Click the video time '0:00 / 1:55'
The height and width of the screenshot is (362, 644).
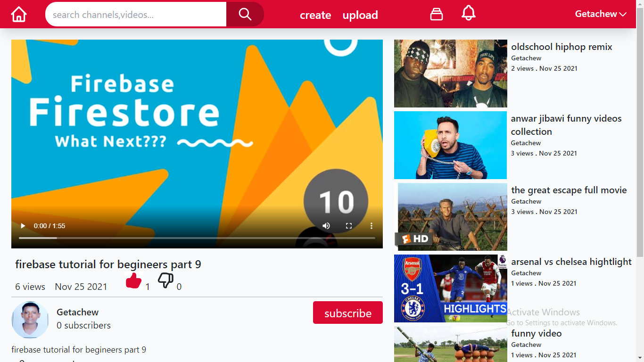click(50, 226)
